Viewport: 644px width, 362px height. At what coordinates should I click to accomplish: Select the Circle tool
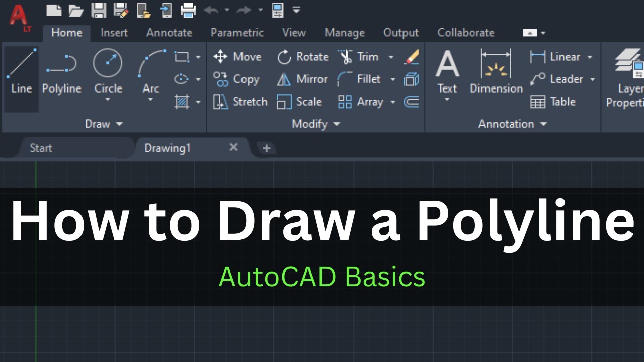pos(108,71)
